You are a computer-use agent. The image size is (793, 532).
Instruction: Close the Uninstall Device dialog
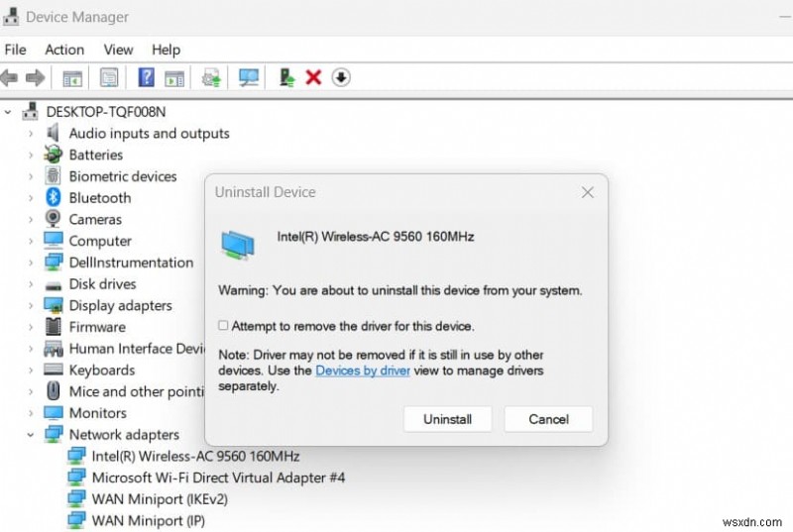(x=587, y=192)
